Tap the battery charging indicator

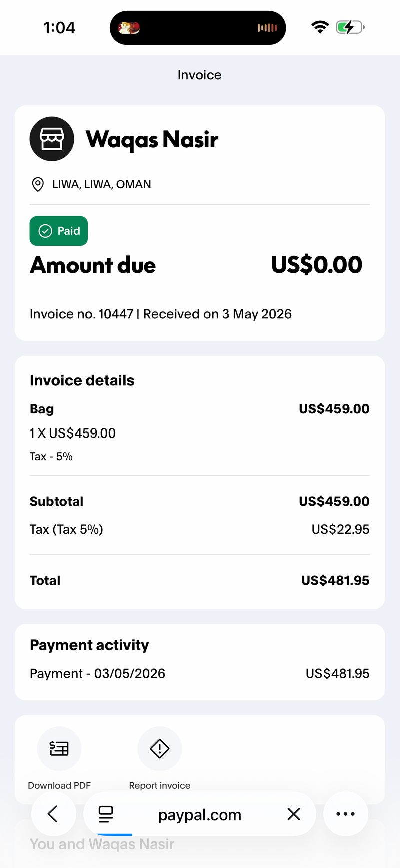pyautogui.click(x=350, y=27)
